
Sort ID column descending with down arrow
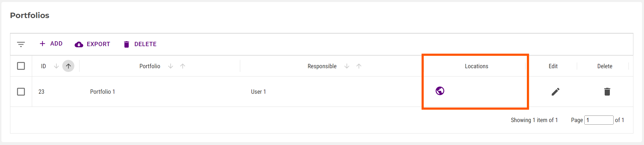pos(56,66)
